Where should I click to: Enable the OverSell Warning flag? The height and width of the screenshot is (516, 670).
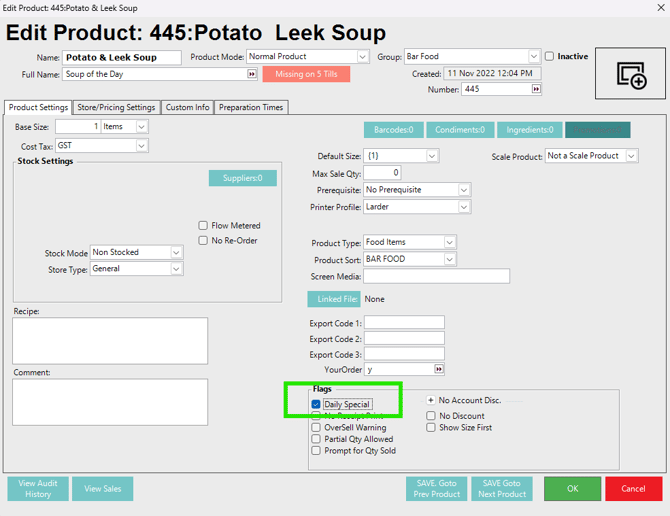(x=317, y=427)
